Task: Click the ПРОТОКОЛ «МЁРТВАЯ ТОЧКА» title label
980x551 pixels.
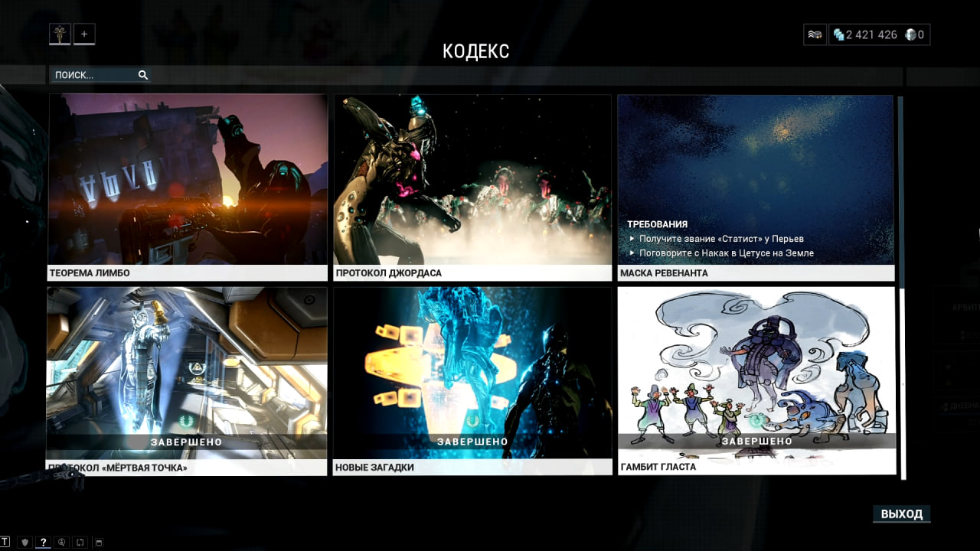Action: [x=117, y=467]
